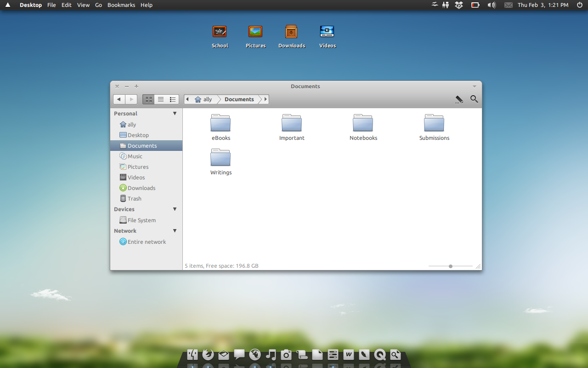Select the Downloads desktop icon
Image resolution: width=588 pixels, height=368 pixels.
point(292,37)
